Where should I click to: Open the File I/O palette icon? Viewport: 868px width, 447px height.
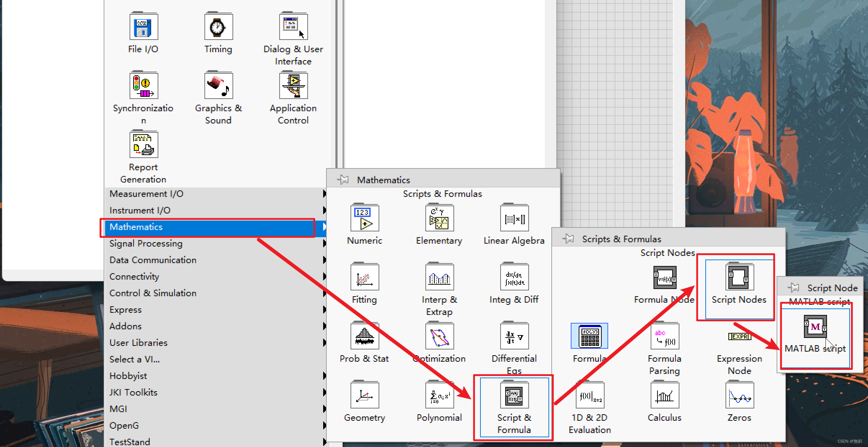(x=144, y=27)
